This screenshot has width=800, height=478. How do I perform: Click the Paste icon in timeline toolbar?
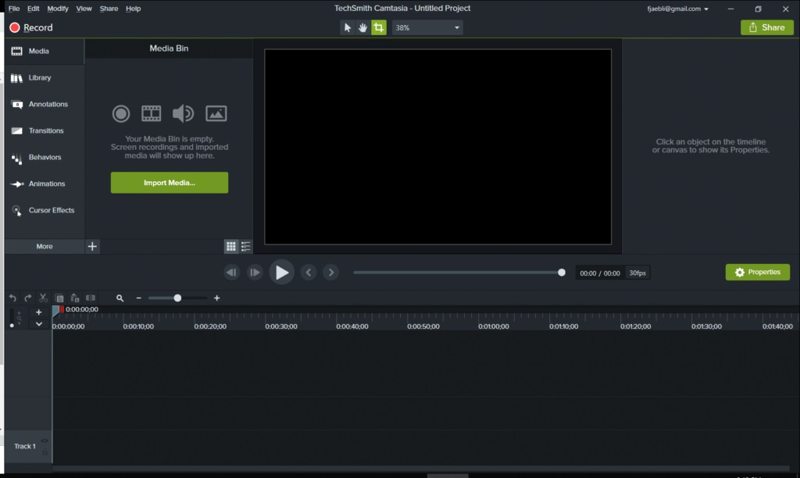[x=75, y=298]
